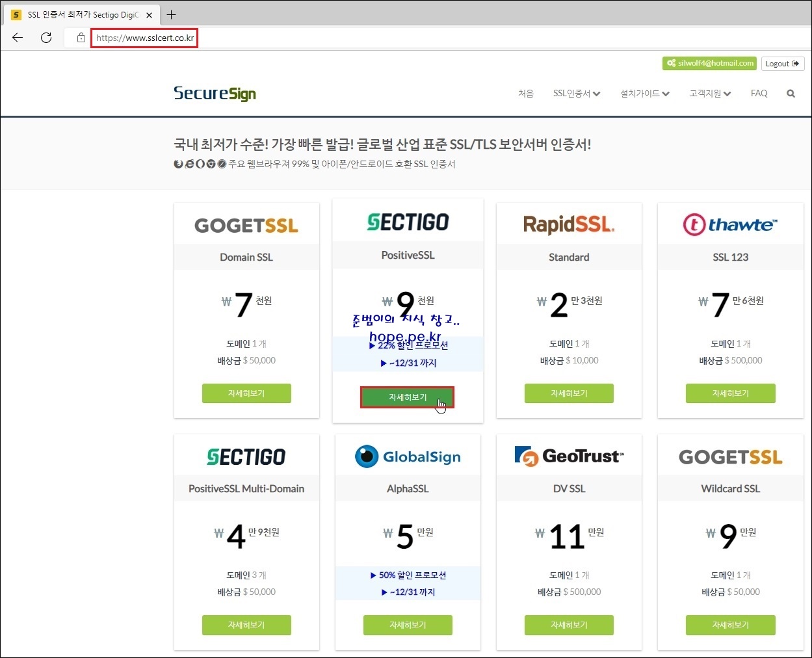Click the RapidSSL logo
The height and width of the screenshot is (658, 812).
(x=569, y=225)
